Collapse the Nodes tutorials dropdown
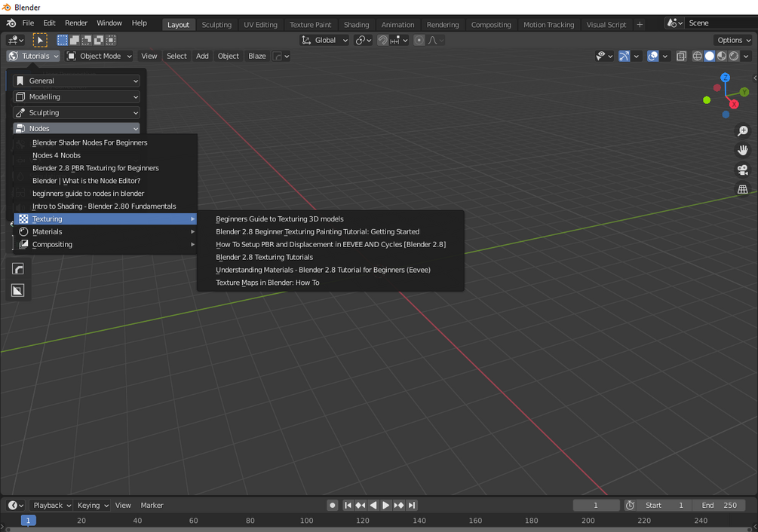 76,128
